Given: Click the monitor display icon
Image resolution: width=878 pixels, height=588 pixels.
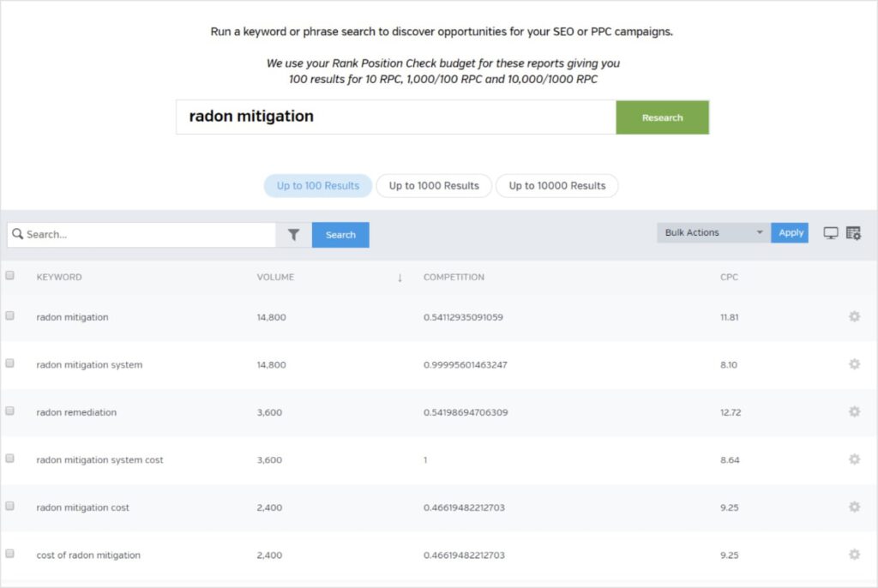Looking at the screenshot, I should click(830, 232).
